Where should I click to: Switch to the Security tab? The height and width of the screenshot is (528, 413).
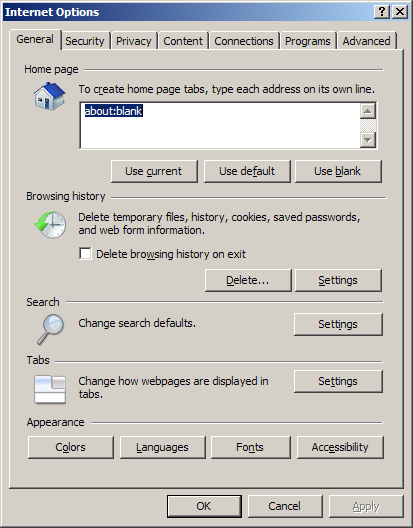coord(85,41)
